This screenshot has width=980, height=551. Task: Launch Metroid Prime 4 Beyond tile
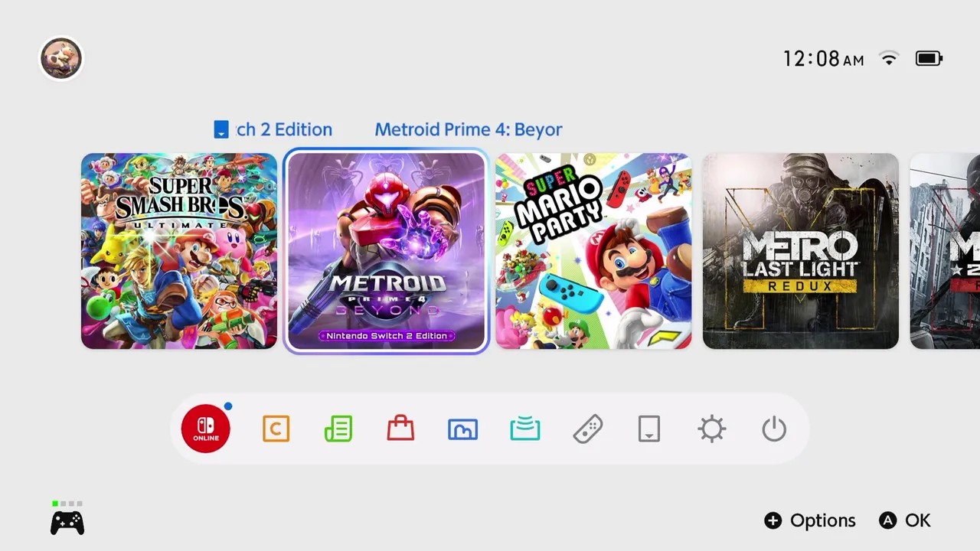tap(387, 251)
